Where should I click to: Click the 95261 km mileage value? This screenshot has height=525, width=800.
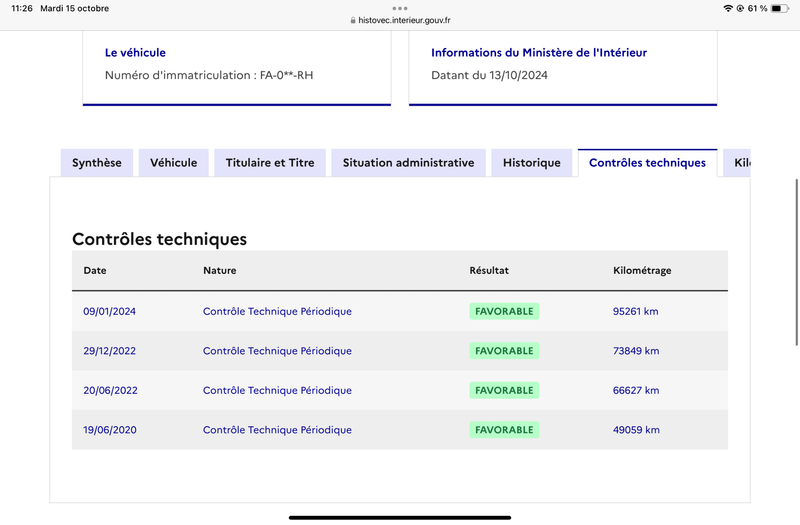636,311
